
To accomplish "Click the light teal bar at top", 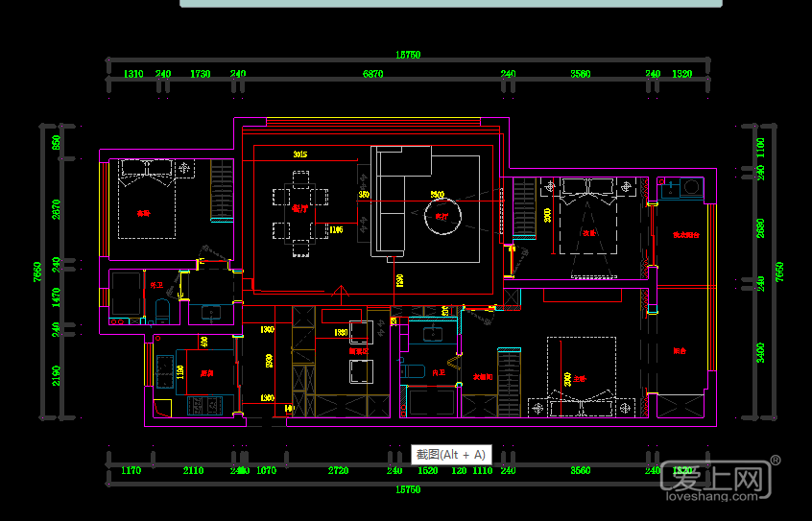I will [x=450, y=4].
